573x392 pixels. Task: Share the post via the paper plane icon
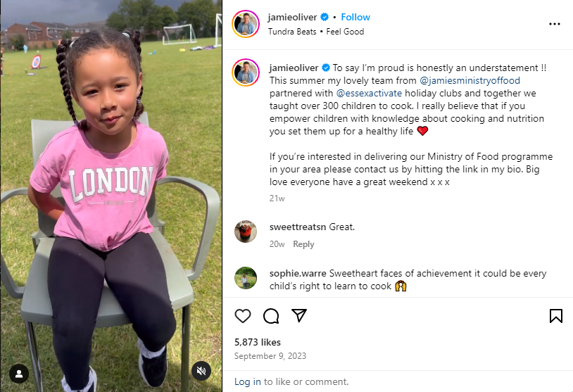click(299, 316)
